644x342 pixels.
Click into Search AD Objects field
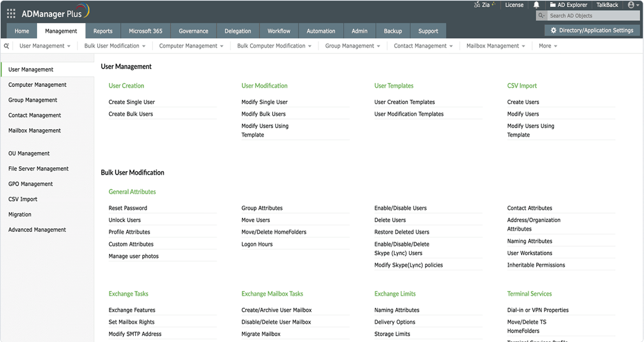coord(593,16)
